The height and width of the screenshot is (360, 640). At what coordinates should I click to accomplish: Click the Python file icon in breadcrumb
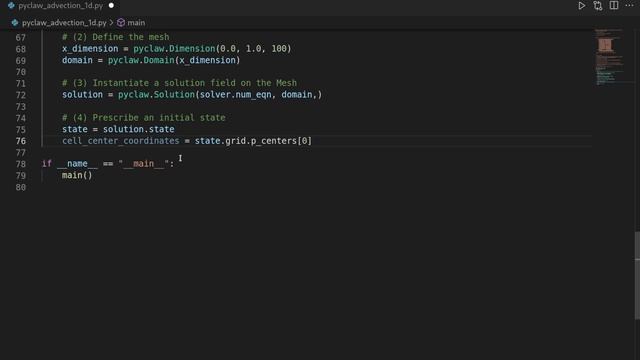(15, 23)
